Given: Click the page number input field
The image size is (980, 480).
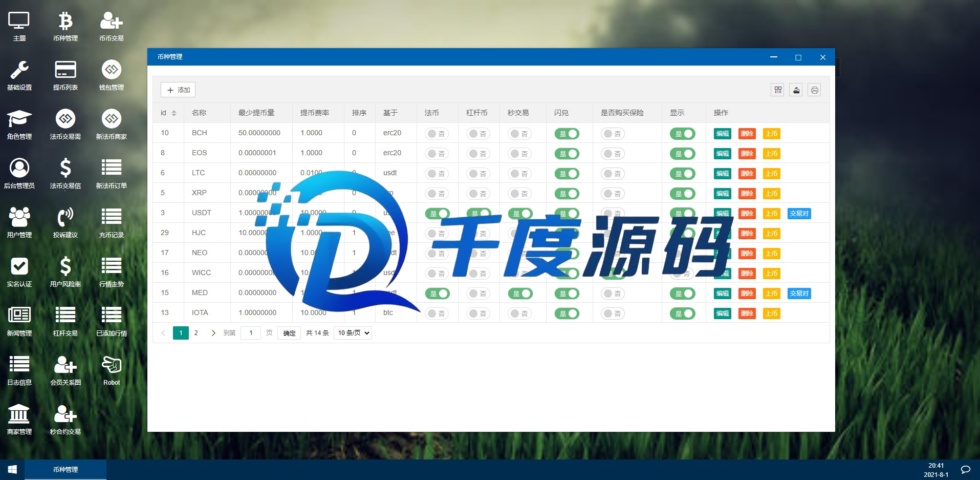Looking at the screenshot, I should point(251,333).
